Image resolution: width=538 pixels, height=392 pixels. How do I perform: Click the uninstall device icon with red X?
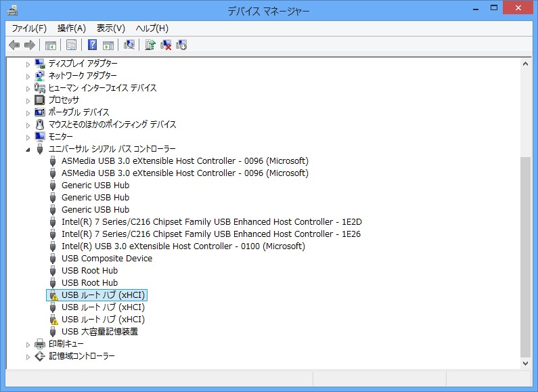166,45
